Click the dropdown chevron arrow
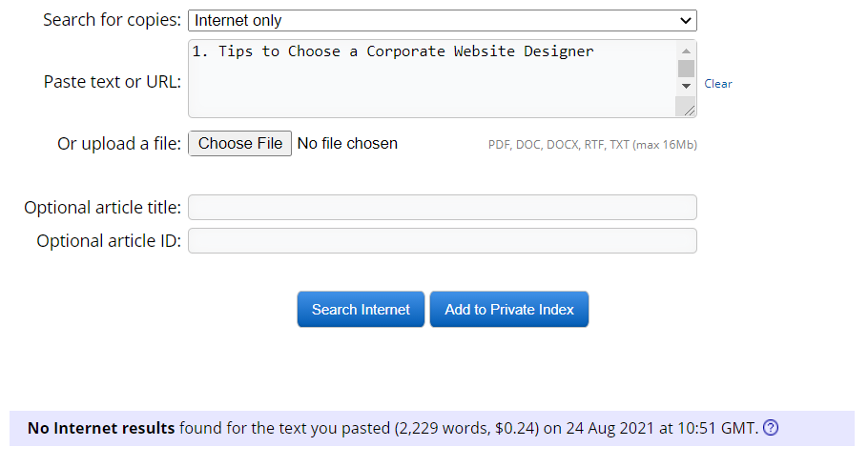 tap(685, 21)
